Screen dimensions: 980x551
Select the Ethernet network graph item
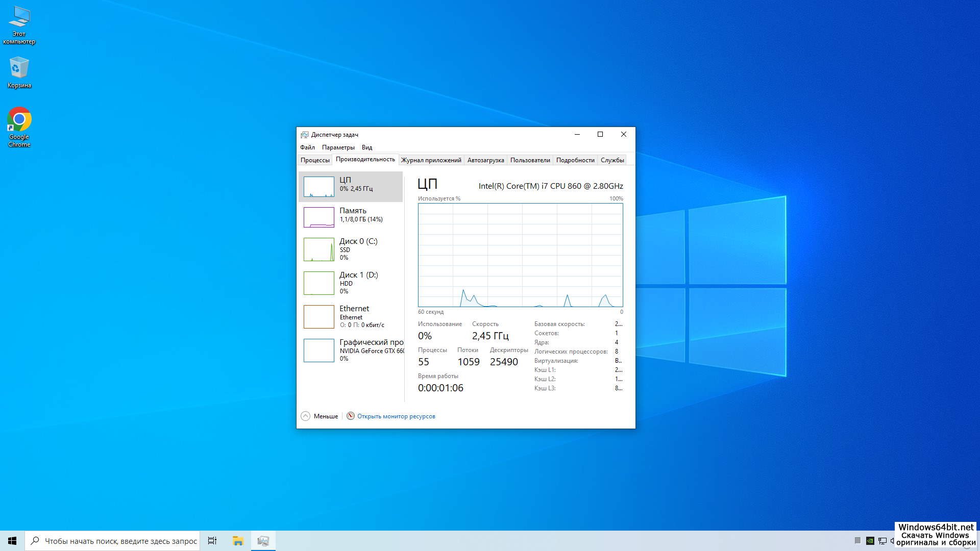(x=319, y=316)
